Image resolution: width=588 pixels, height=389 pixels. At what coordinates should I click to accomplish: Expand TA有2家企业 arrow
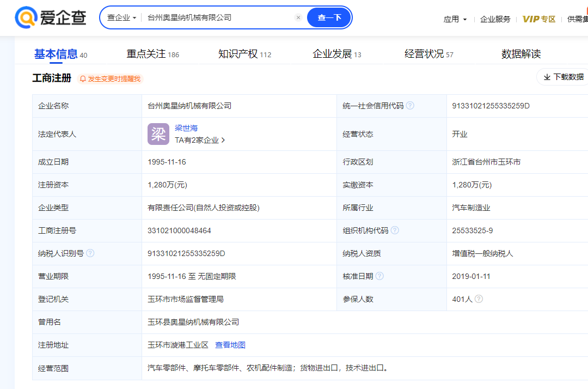click(x=200, y=141)
